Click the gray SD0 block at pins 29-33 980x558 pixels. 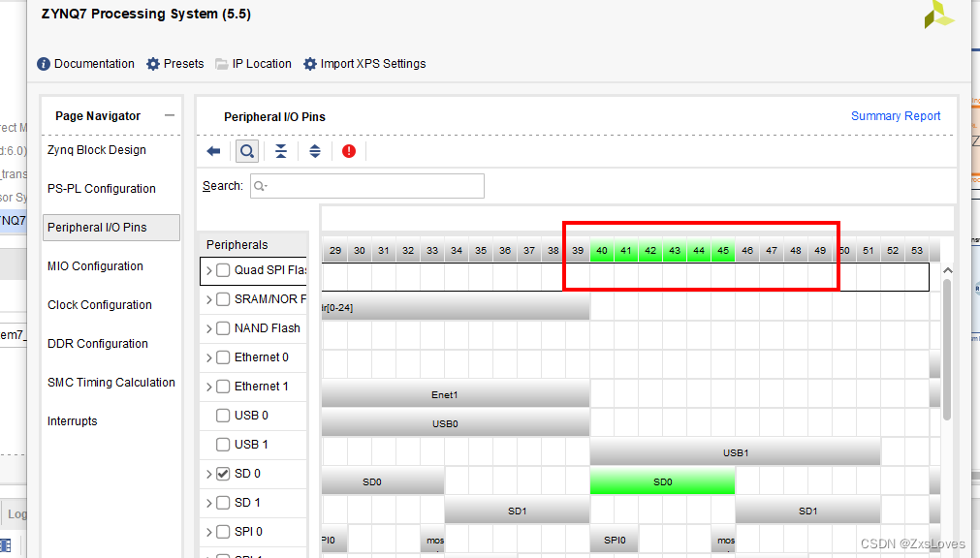pos(383,481)
